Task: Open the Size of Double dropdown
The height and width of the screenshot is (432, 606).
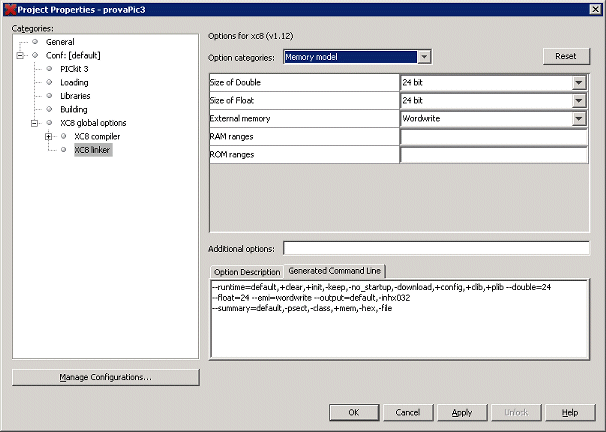Action: pos(579,83)
